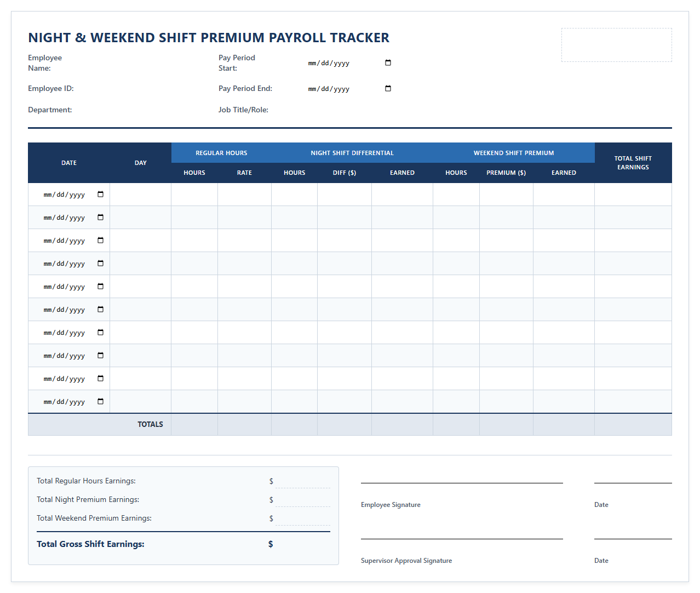Click the Night Shift Differential group header

pos(352,153)
